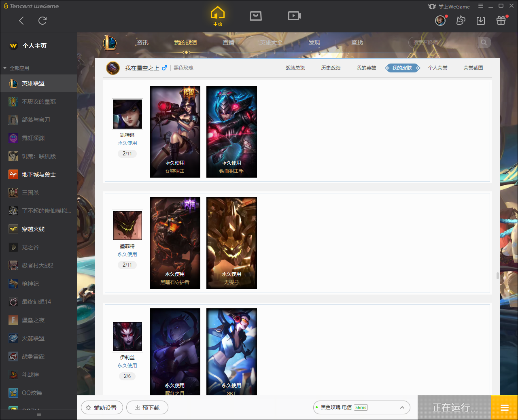Open 霓虹深渊 in sidebar
The width and height of the screenshot is (518, 420).
38,138
